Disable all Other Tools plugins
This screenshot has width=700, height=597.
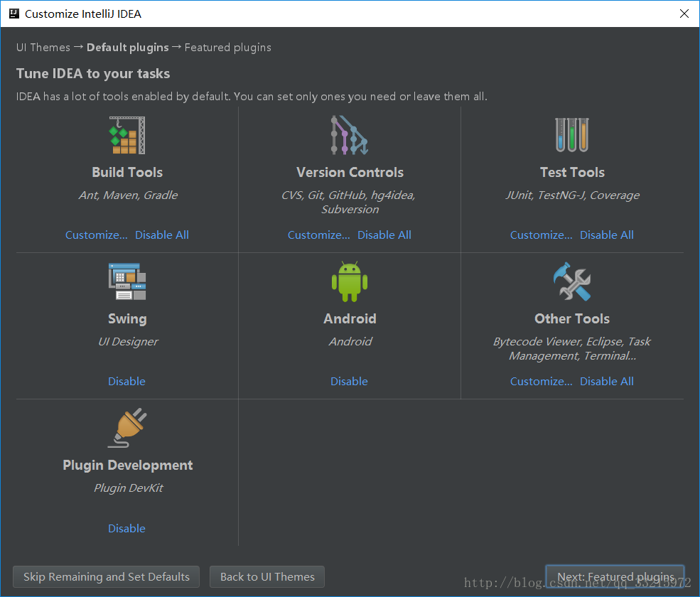point(607,382)
